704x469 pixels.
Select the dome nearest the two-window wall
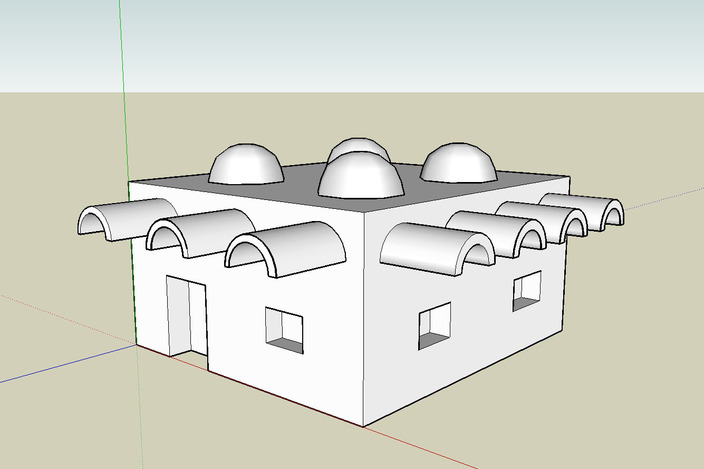click(459, 163)
